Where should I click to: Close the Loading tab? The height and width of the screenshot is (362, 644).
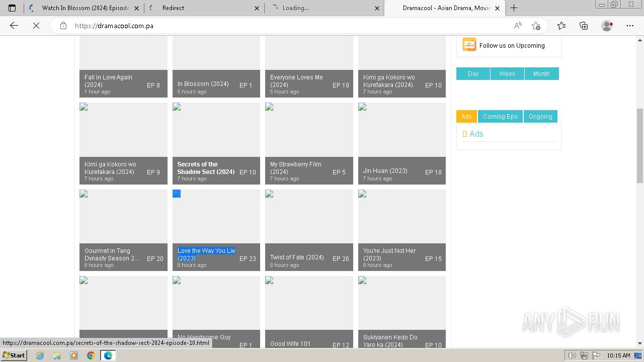tap(377, 8)
